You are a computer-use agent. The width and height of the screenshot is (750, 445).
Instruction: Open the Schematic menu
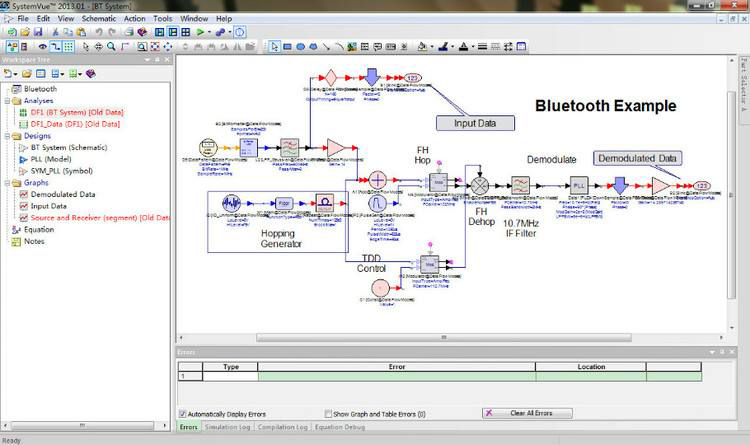pyautogui.click(x=99, y=18)
